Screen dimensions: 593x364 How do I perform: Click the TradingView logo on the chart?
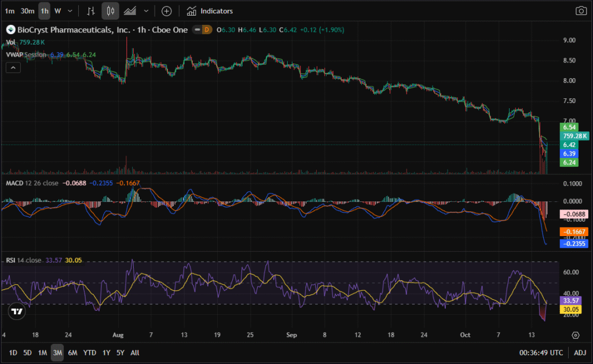(17, 311)
